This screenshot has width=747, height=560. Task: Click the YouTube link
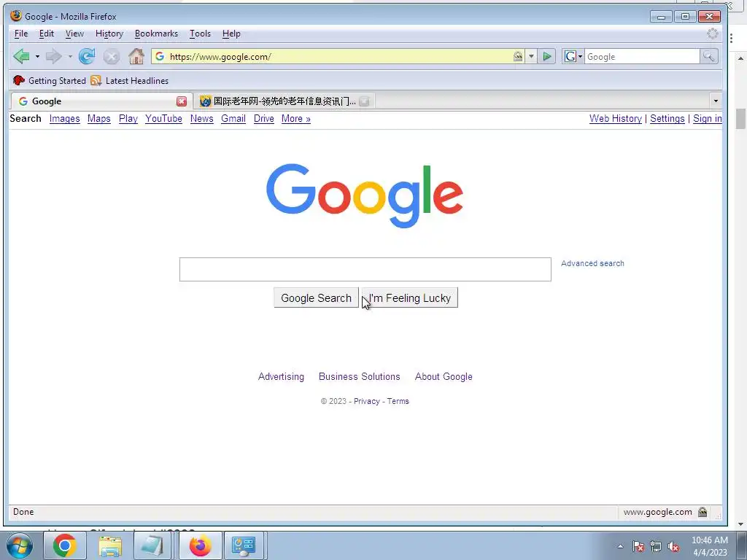point(164,119)
